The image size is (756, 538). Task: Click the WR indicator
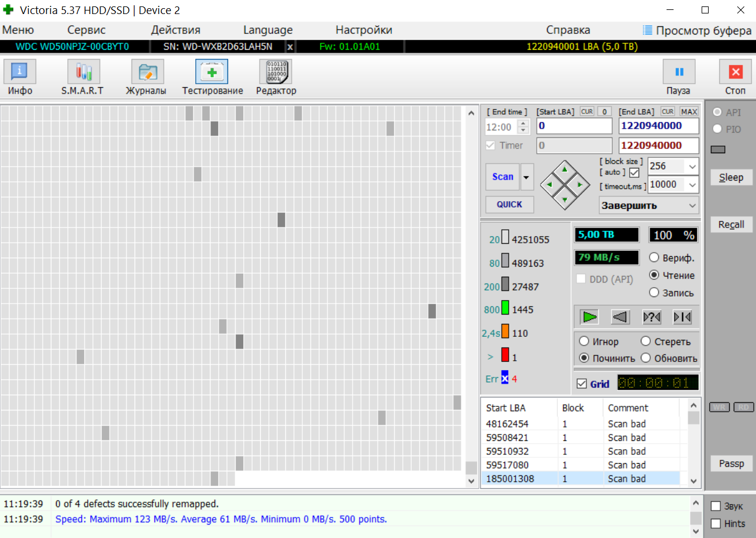pyautogui.click(x=719, y=408)
